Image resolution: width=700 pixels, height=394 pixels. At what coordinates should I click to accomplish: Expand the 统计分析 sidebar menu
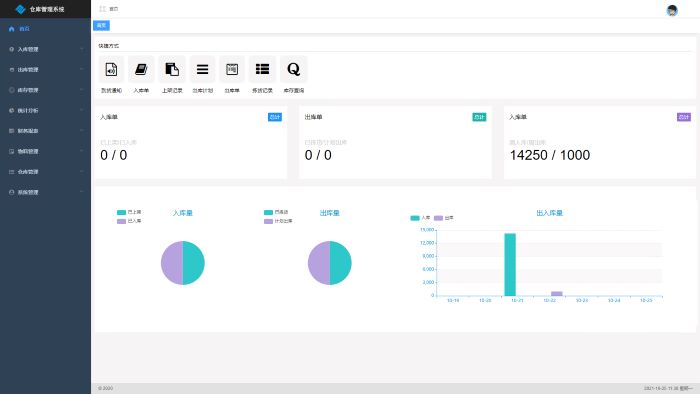point(46,110)
